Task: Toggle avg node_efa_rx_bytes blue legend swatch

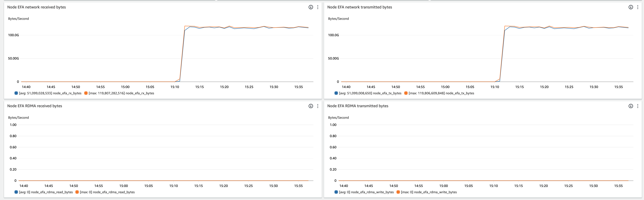Action: [x=16, y=93]
